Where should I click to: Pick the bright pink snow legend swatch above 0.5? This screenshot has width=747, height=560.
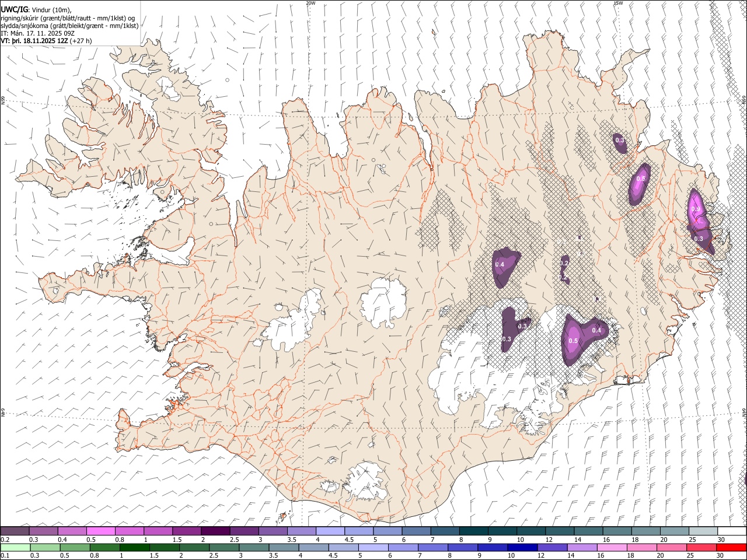click(100, 531)
